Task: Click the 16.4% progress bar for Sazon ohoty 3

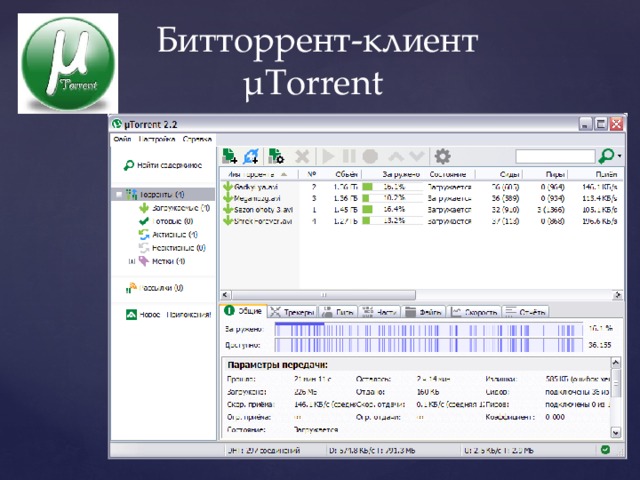Action: [x=393, y=210]
